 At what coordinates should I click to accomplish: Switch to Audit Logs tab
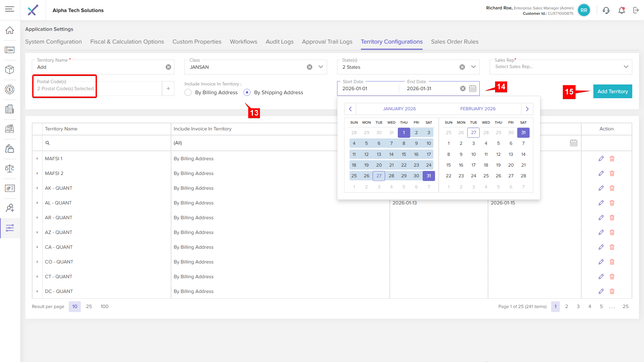pos(279,42)
